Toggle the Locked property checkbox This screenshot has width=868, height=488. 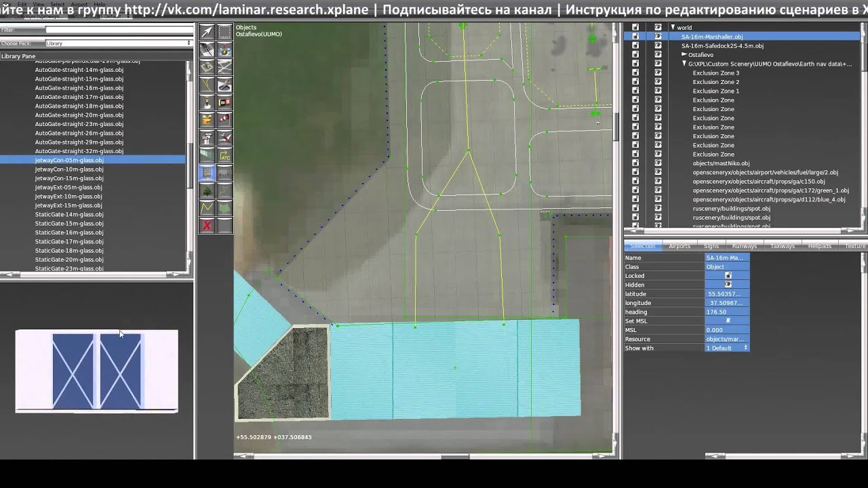[728, 276]
